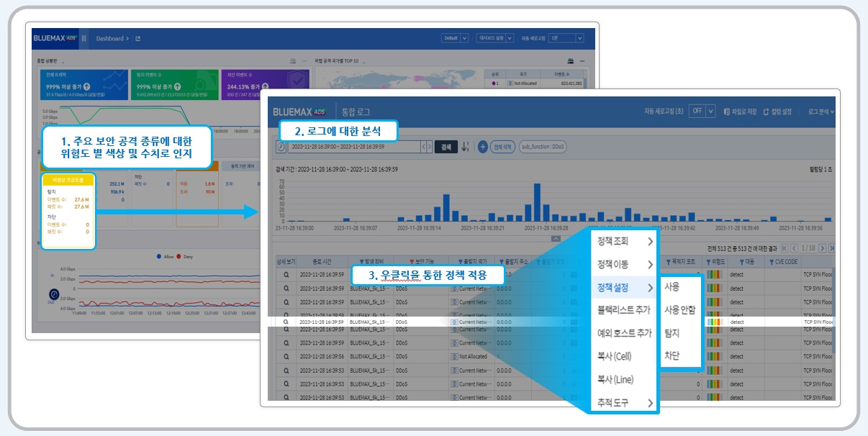Click magnifier detail icon in first log row
This screenshot has width=868, height=436.
pos(286,273)
